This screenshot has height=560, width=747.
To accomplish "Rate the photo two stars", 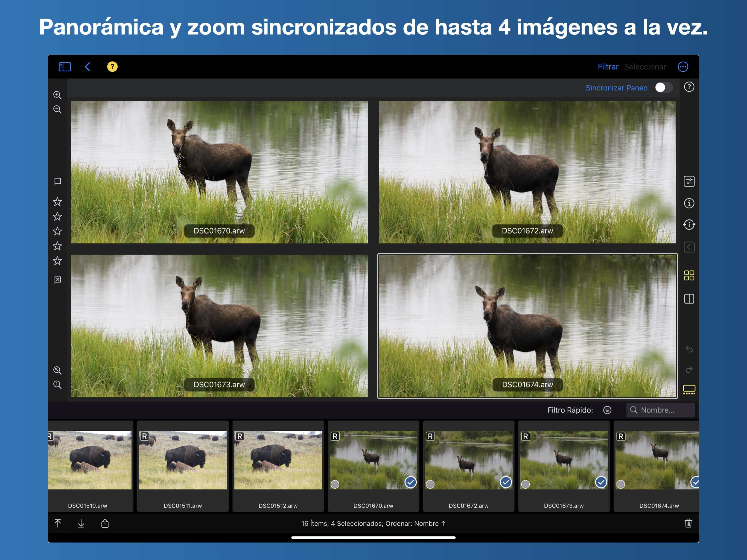I will [57, 217].
